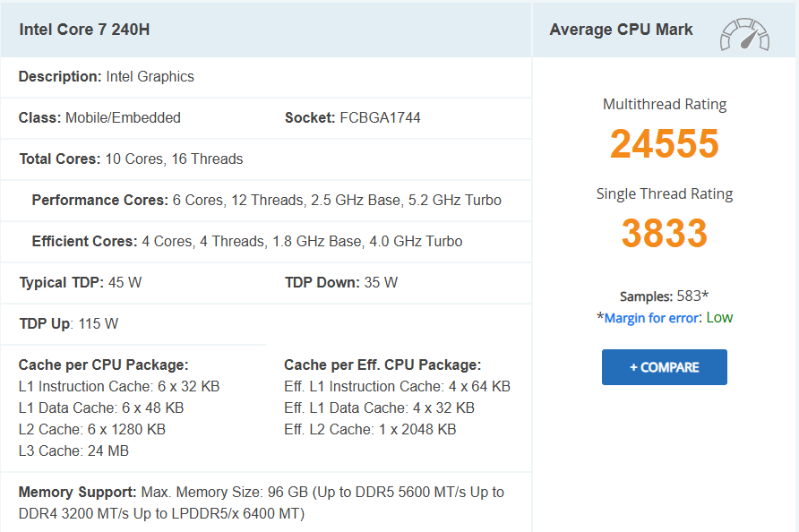Click the Multithread Rating label

coord(665,105)
